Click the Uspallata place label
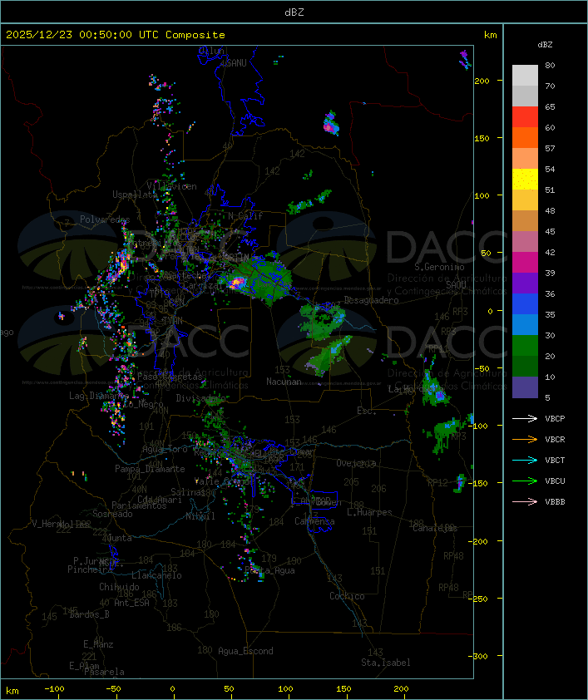The image size is (588, 700). tap(135, 195)
